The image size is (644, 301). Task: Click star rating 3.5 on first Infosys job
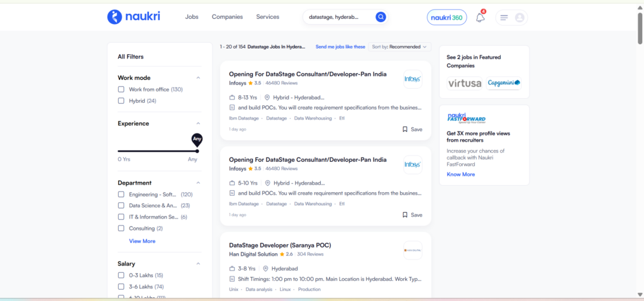254,83
